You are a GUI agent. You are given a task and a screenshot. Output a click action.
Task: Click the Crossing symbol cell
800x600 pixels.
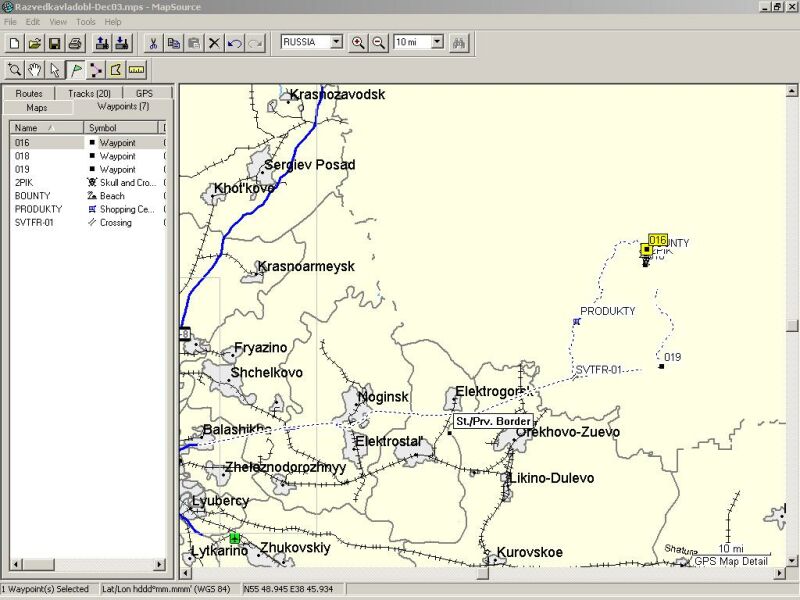pyautogui.click(x=122, y=222)
